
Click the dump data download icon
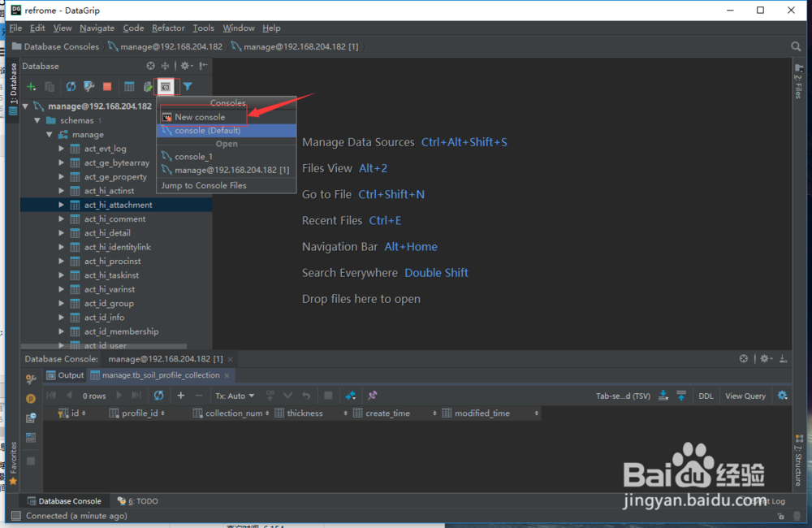663,396
